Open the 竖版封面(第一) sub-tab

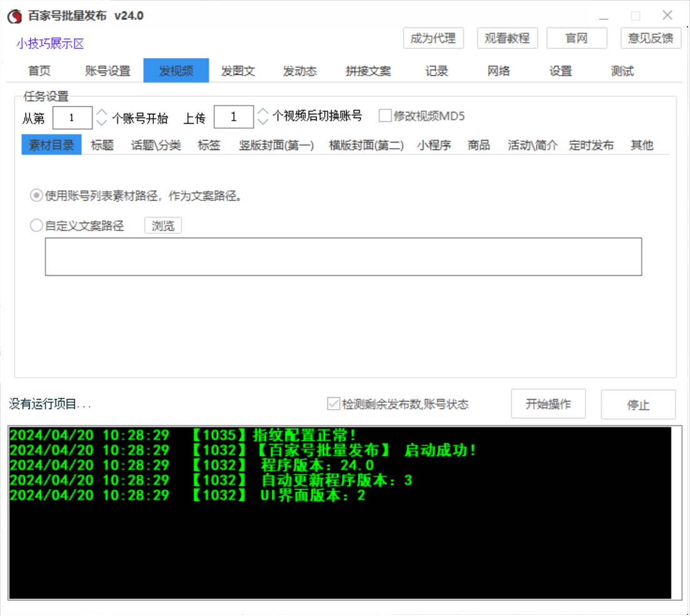point(276,145)
